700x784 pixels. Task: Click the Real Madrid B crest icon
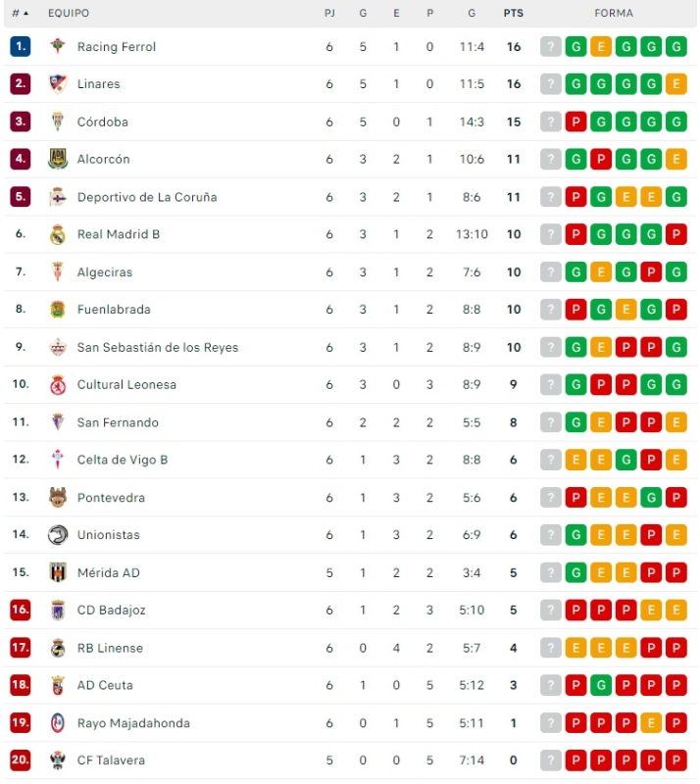click(58, 234)
